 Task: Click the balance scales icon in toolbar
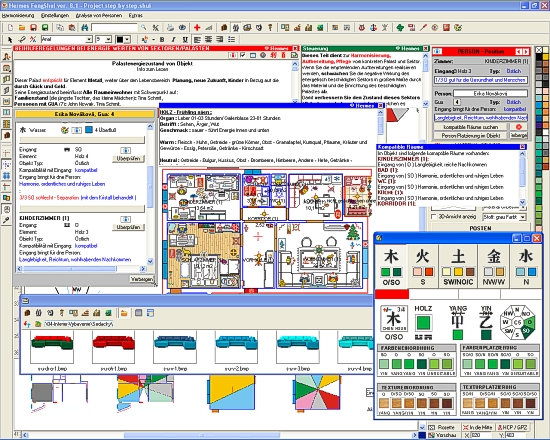pyautogui.click(x=373, y=27)
